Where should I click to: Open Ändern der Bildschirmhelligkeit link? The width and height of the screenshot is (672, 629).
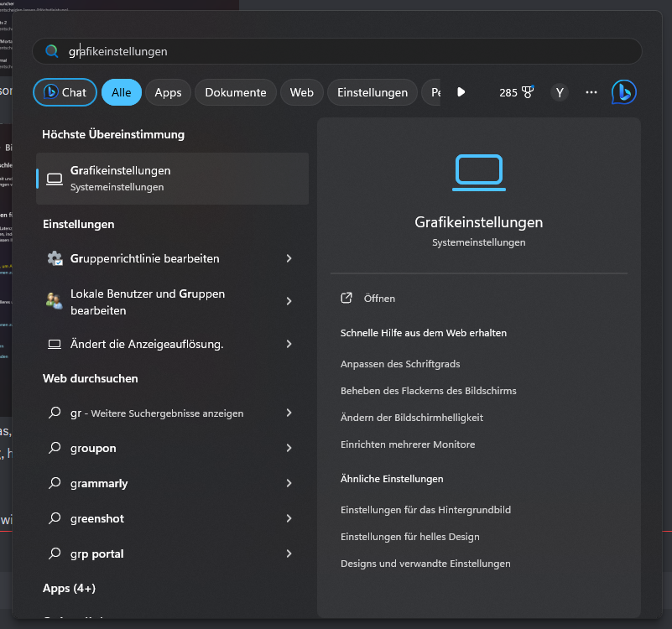411,418
